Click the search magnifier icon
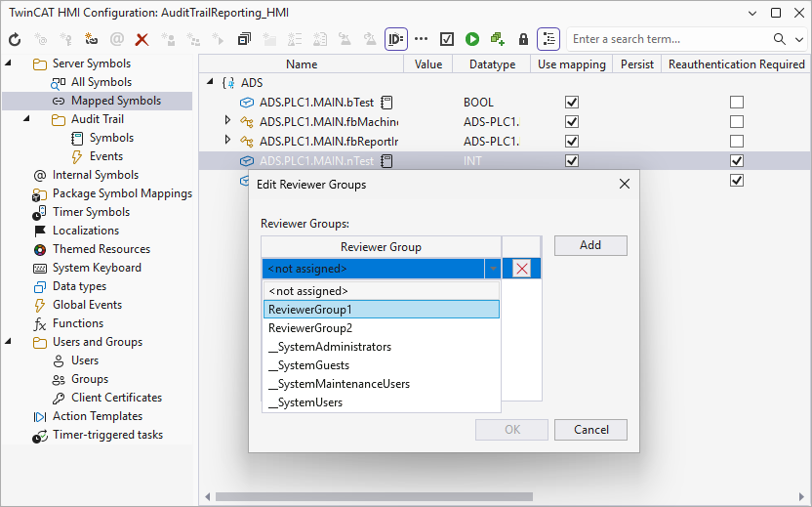 (780, 39)
